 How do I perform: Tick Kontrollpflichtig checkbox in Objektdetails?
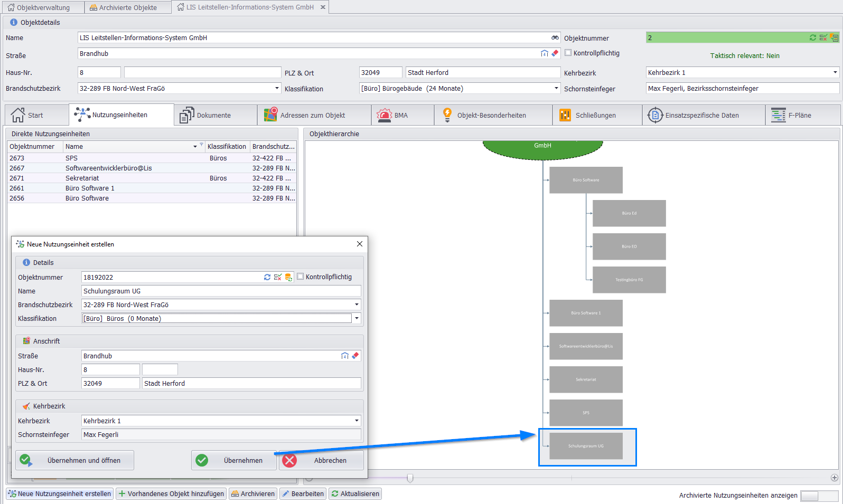coord(568,53)
